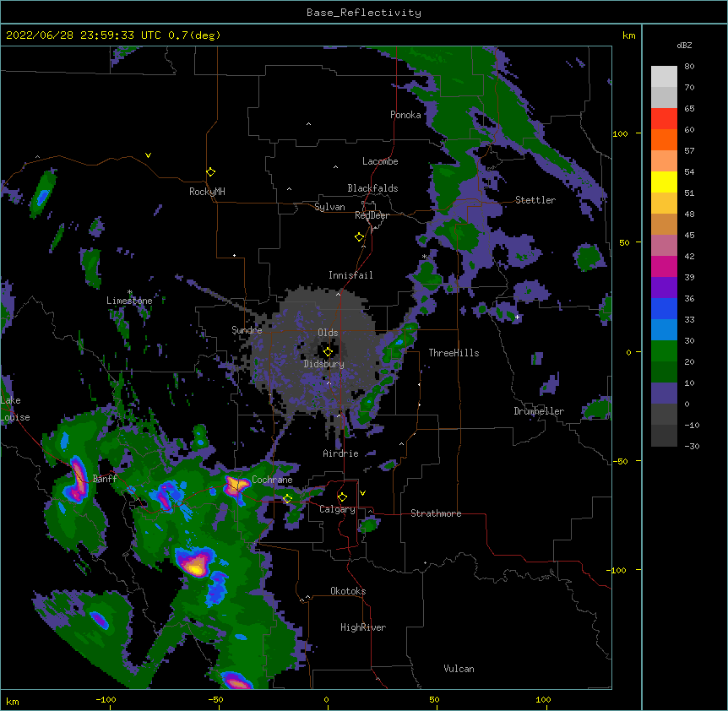This screenshot has height=711, width=728.
Task: Pick the mauve 42-45 dBZ legend band
Action: (x=664, y=246)
